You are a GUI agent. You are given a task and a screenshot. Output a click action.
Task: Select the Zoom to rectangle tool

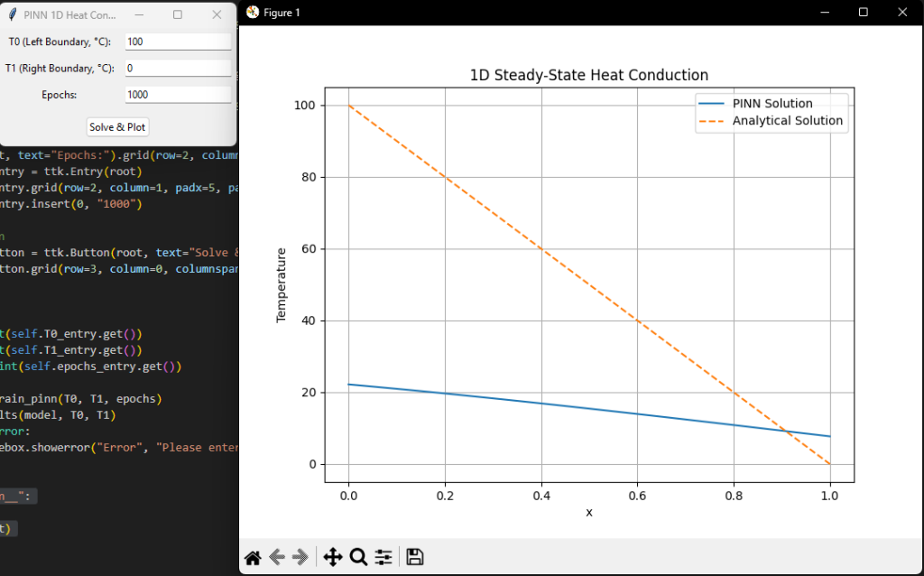tap(358, 558)
